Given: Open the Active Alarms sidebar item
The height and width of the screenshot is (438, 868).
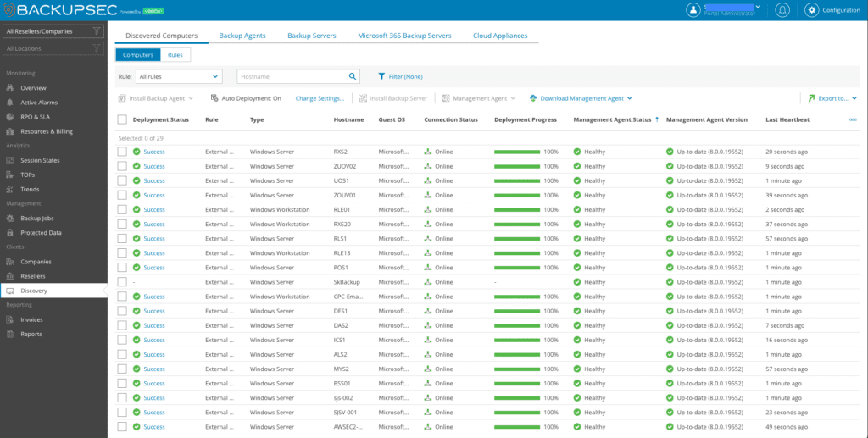Looking at the screenshot, I should pos(38,103).
